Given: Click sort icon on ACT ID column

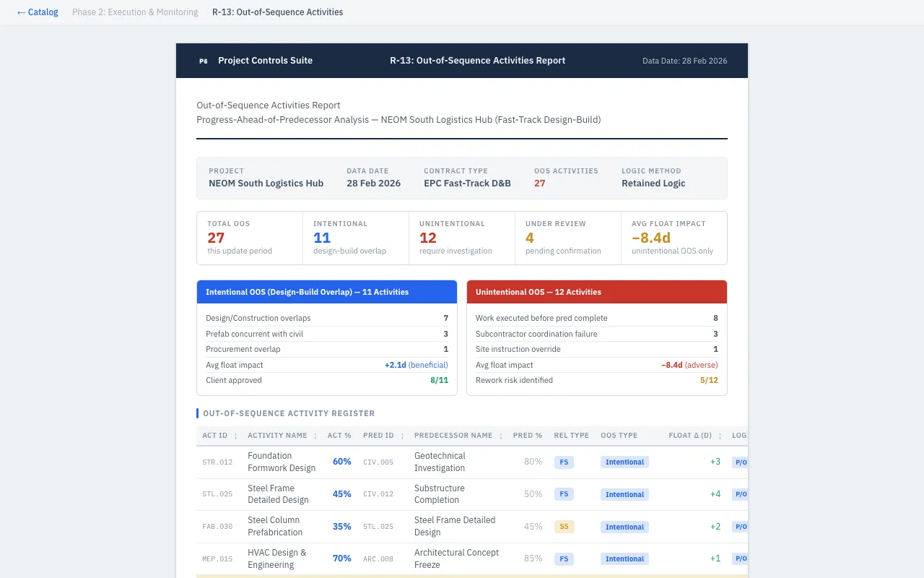Looking at the screenshot, I should pos(235,436).
